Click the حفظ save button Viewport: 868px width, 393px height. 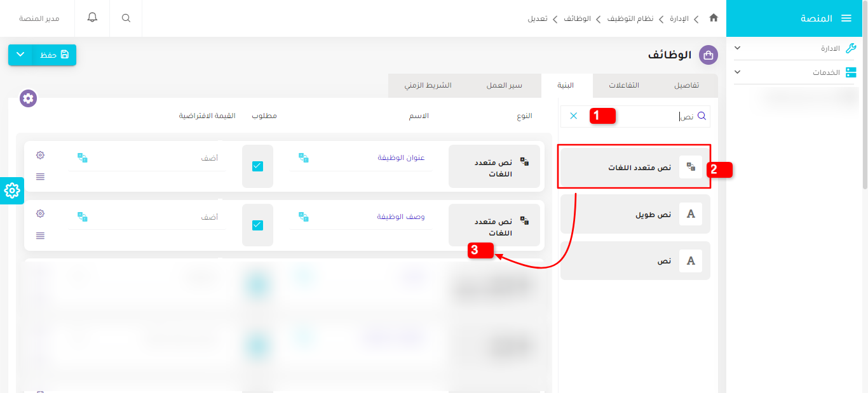click(x=54, y=55)
